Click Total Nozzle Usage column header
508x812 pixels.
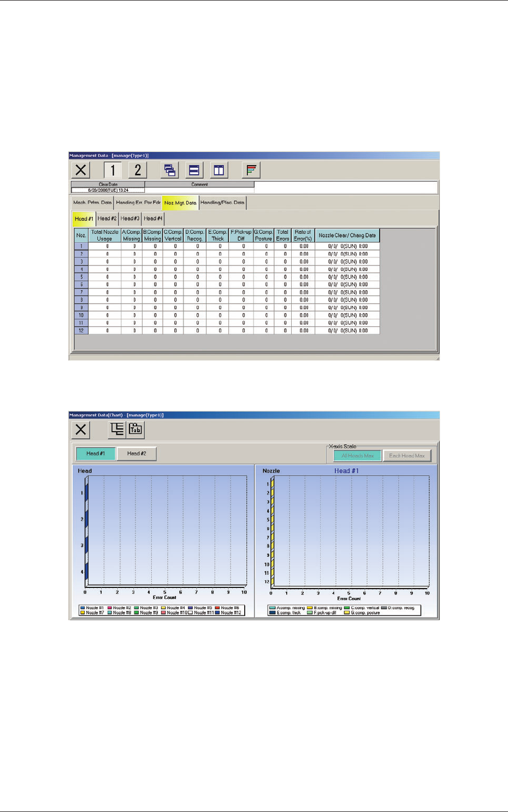[104, 236]
